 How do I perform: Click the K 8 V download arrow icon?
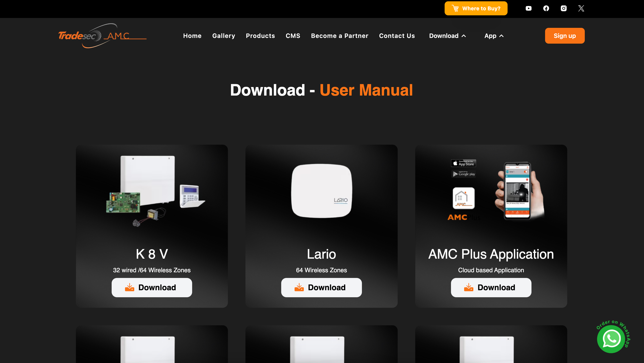tap(129, 287)
